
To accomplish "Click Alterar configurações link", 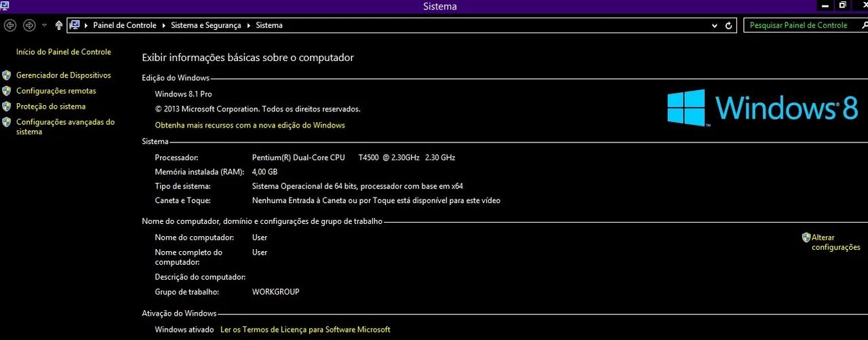I will pyautogui.click(x=836, y=242).
